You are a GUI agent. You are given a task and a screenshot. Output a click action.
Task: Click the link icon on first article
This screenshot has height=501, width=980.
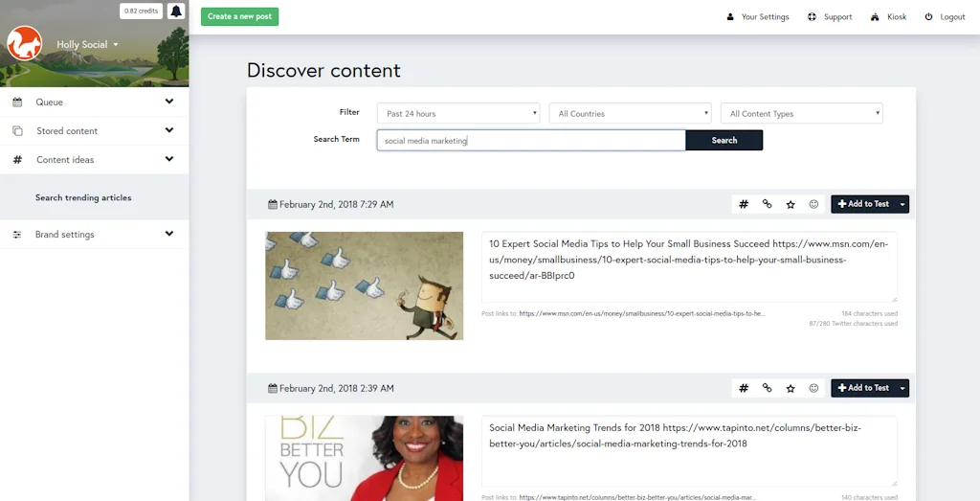[x=767, y=204]
